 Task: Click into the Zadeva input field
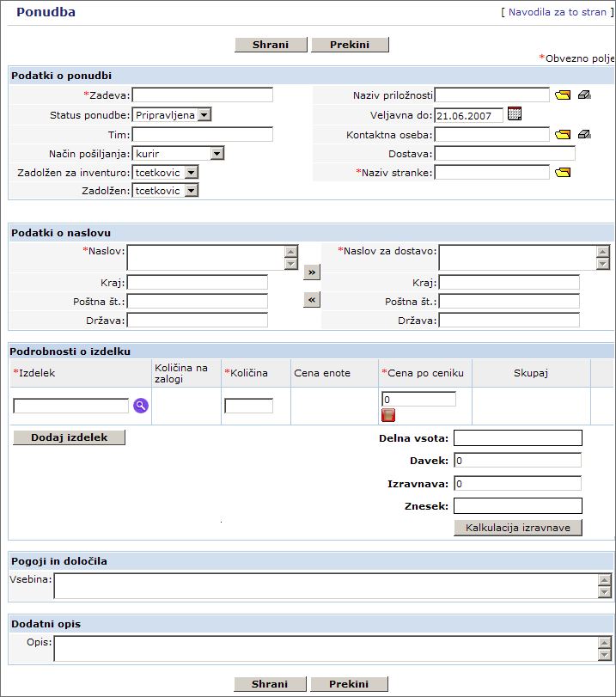coord(202,95)
